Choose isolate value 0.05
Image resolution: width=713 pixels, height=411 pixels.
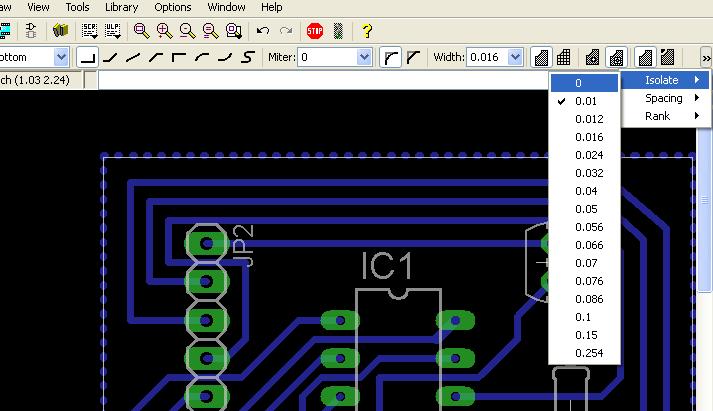tap(584, 209)
